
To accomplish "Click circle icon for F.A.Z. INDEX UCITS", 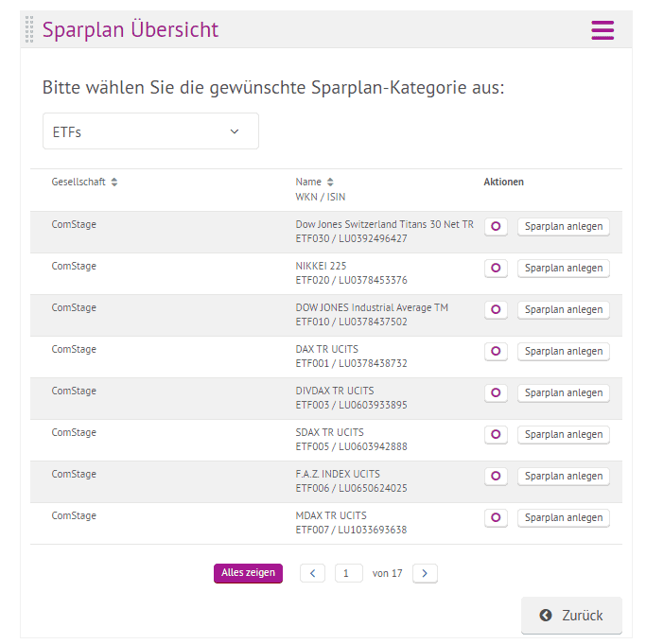I will tap(496, 477).
